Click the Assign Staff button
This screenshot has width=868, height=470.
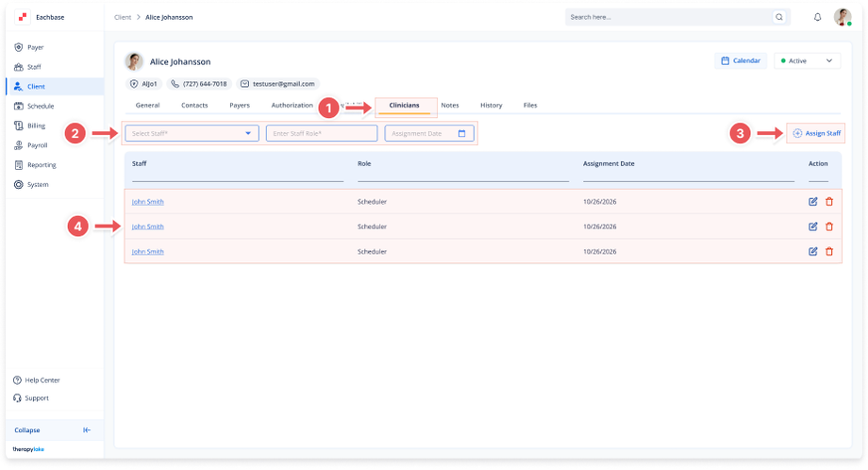click(816, 134)
